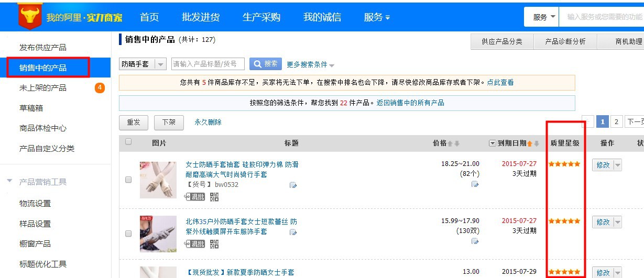Click 点此查看 in the stock warning

[x=500, y=82]
